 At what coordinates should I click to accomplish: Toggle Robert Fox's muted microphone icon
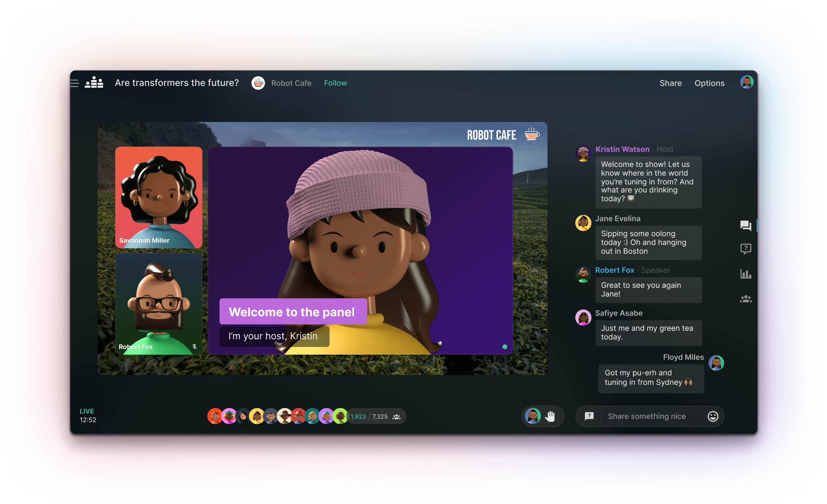point(195,347)
